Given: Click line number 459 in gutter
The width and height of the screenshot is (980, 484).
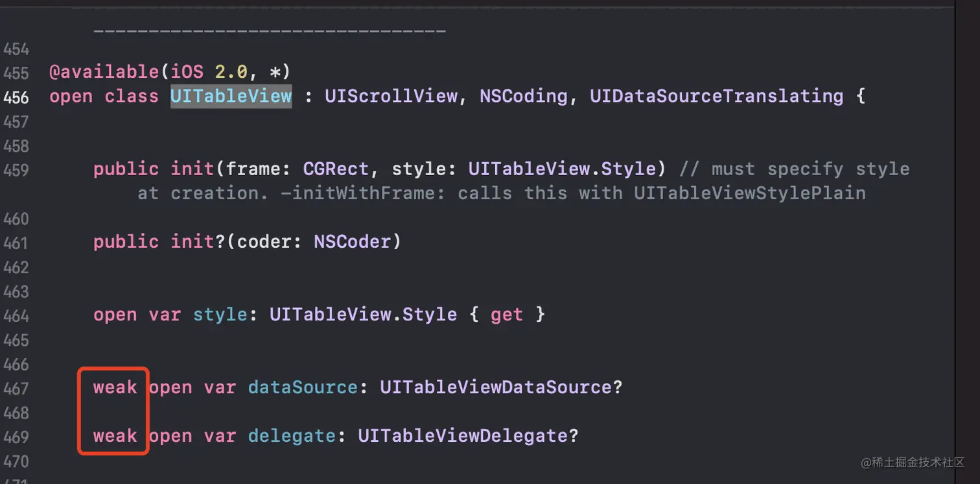Looking at the screenshot, I should (16, 170).
